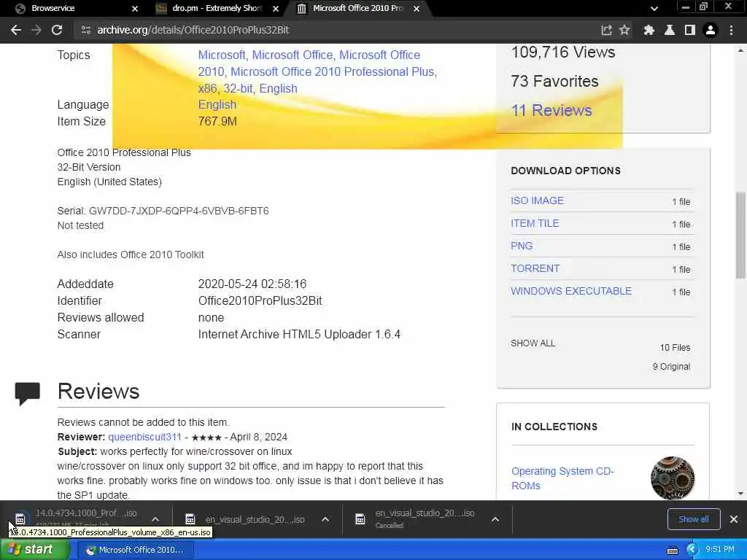Click the serial key text GW7DD-7JXDP
This screenshot has height=560, width=747.
pyautogui.click(x=179, y=211)
